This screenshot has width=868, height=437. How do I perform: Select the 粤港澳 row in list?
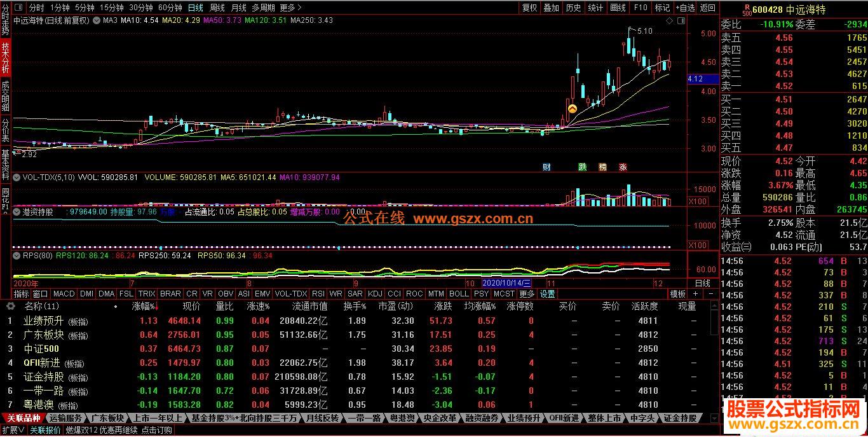[360, 405]
